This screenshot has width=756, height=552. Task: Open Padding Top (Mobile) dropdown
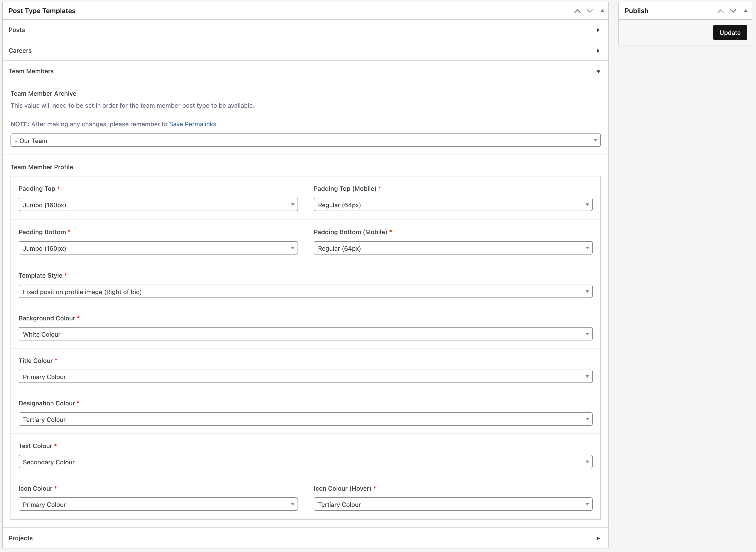coord(453,205)
